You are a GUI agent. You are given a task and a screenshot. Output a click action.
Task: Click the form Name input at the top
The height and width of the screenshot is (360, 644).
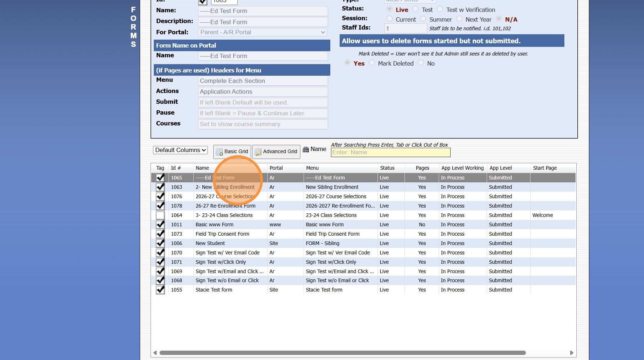point(263,11)
